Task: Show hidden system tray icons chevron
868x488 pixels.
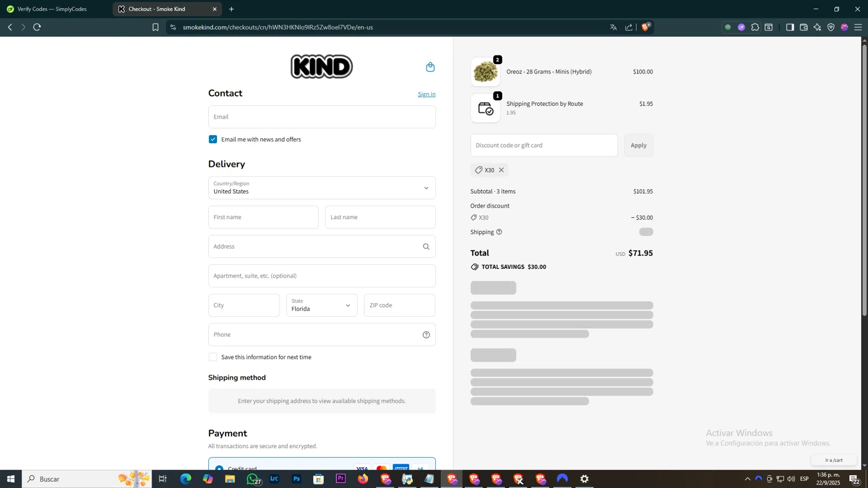Action: tap(748, 479)
